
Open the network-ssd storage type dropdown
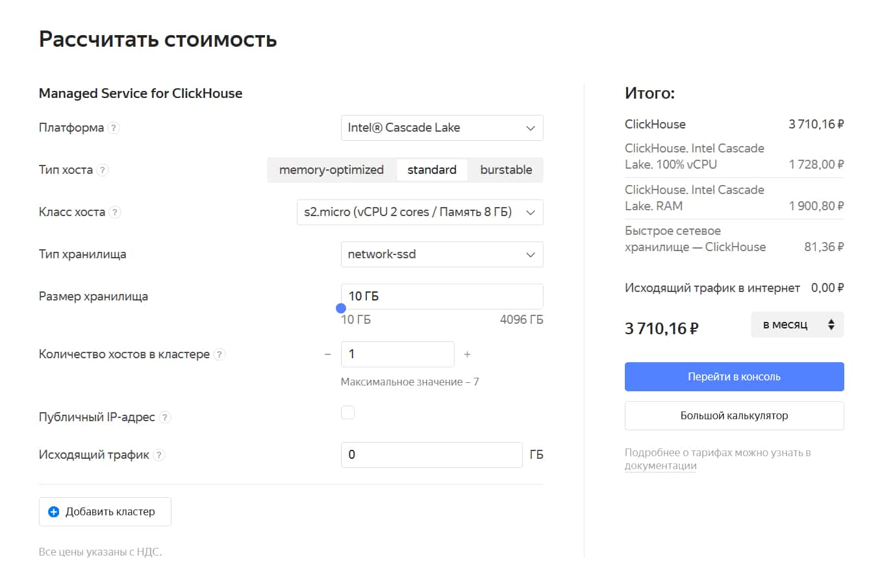pos(442,254)
